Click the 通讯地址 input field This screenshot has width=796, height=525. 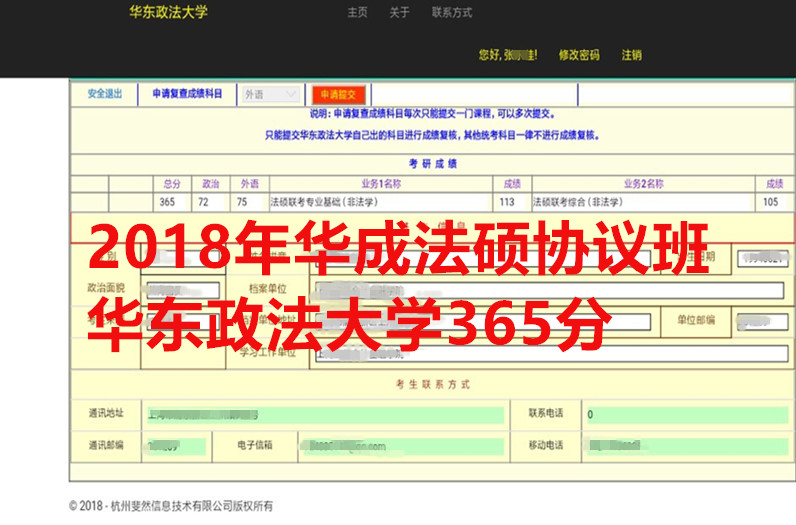[x=325, y=415]
